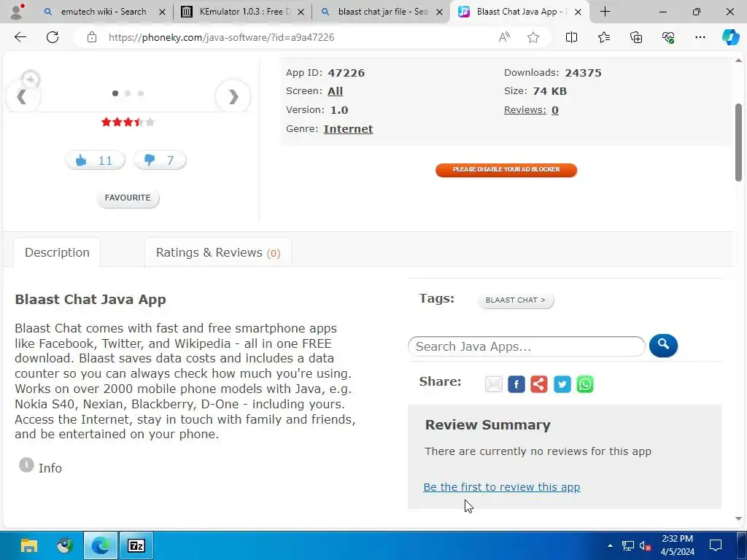Open the Collections icon
The width and height of the screenshot is (747, 560).
(636, 37)
